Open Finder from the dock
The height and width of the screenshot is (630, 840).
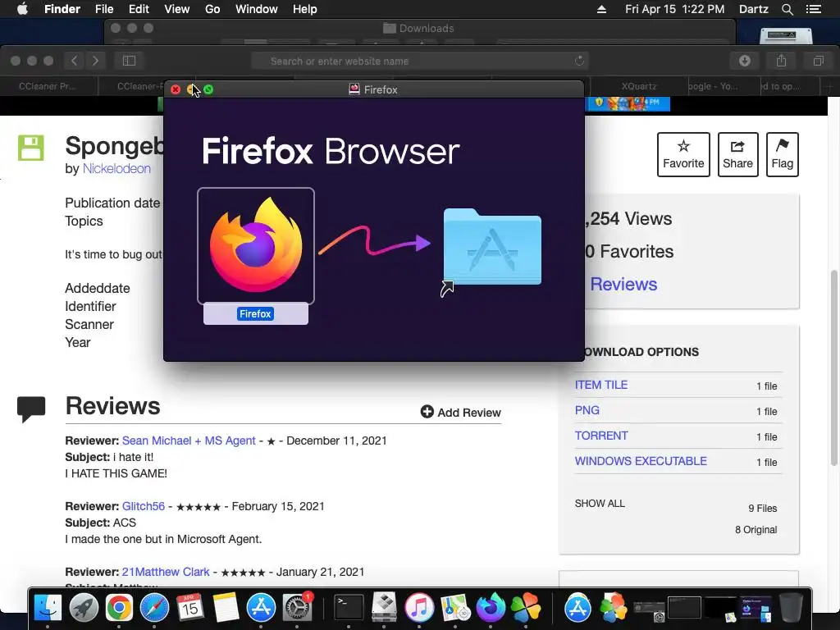[x=48, y=608]
